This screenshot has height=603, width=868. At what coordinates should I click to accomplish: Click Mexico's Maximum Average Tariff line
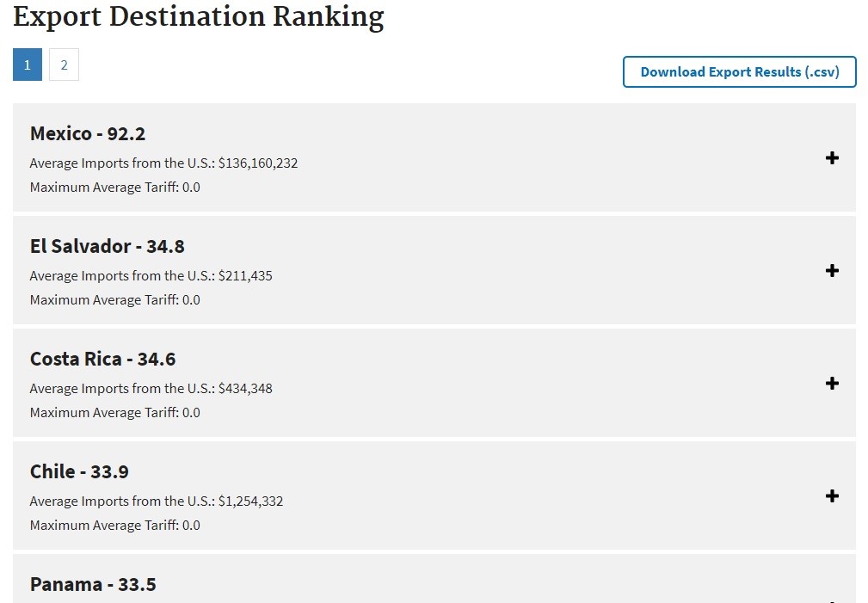coord(115,188)
